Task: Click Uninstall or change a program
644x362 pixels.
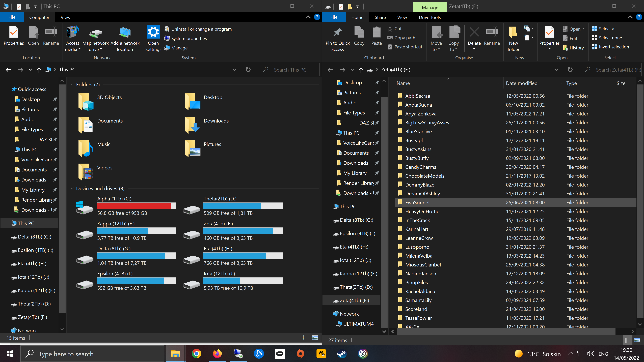Action: [x=201, y=29]
